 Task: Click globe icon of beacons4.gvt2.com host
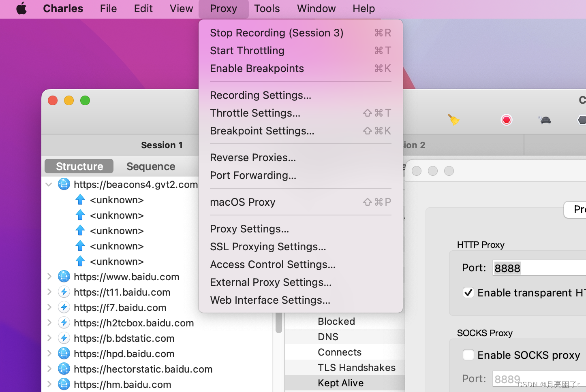tap(64, 184)
